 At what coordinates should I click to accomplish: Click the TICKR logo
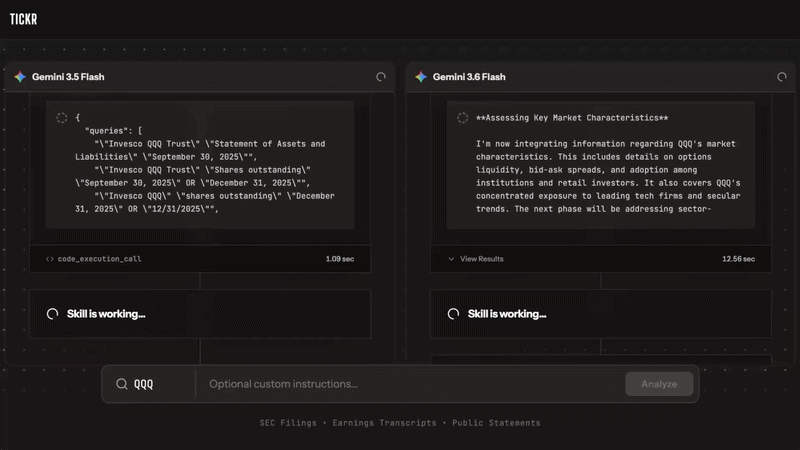(x=23, y=19)
